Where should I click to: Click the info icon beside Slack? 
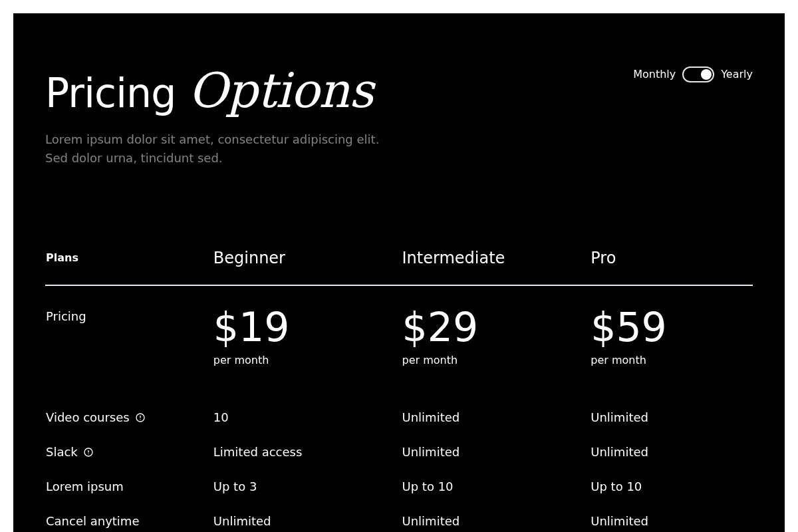pos(88,452)
